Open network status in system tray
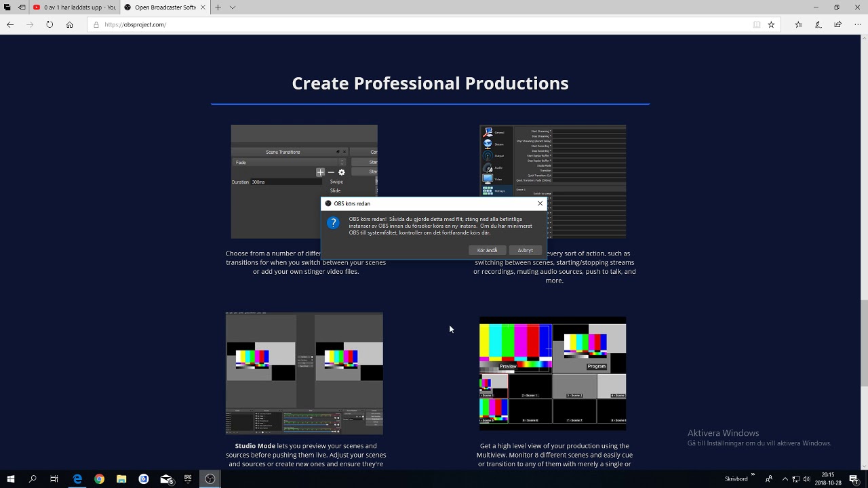 (x=796, y=479)
